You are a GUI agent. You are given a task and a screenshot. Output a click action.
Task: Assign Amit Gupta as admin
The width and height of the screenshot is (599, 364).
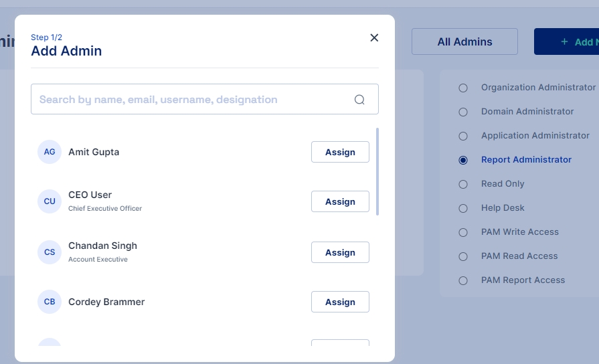(x=340, y=152)
